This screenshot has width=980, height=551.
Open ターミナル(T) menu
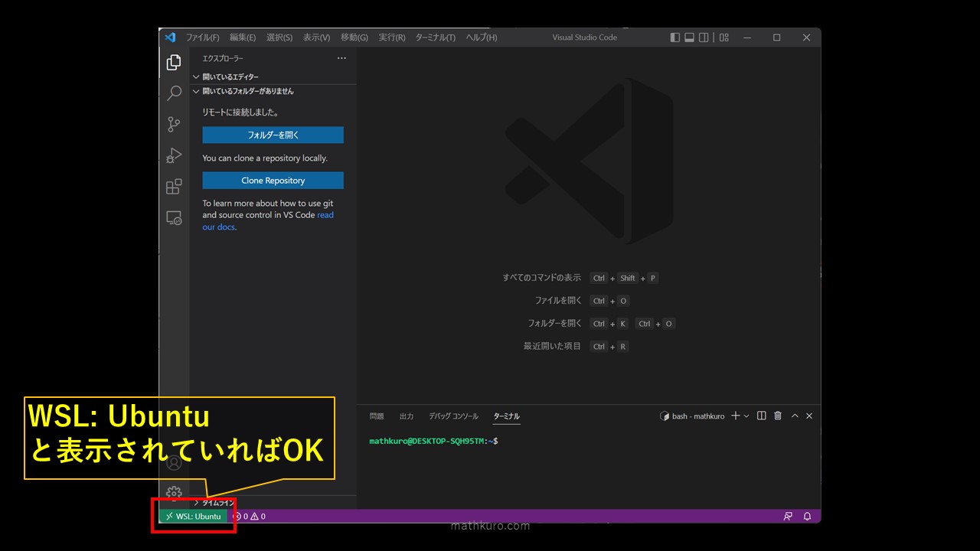pos(436,37)
